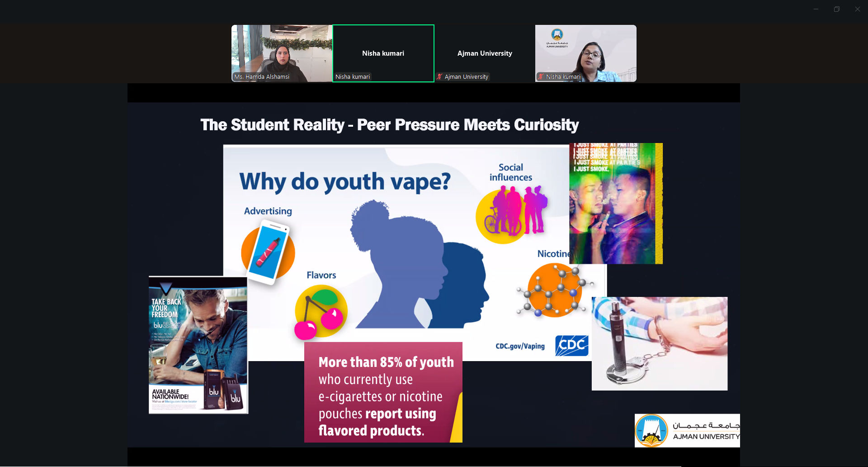This screenshot has height=467, width=868.
Task: Click the Ajman University logo on the slide
Action: [687, 430]
